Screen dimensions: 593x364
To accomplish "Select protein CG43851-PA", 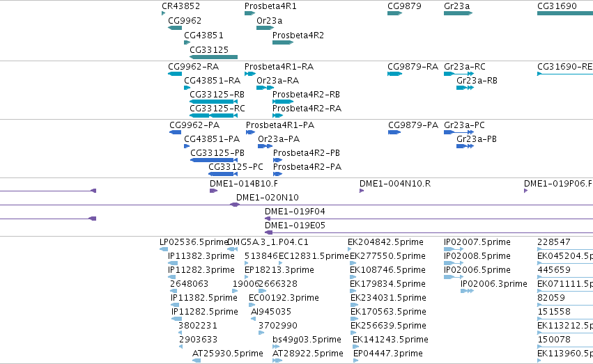I will click(x=212, y=139).
